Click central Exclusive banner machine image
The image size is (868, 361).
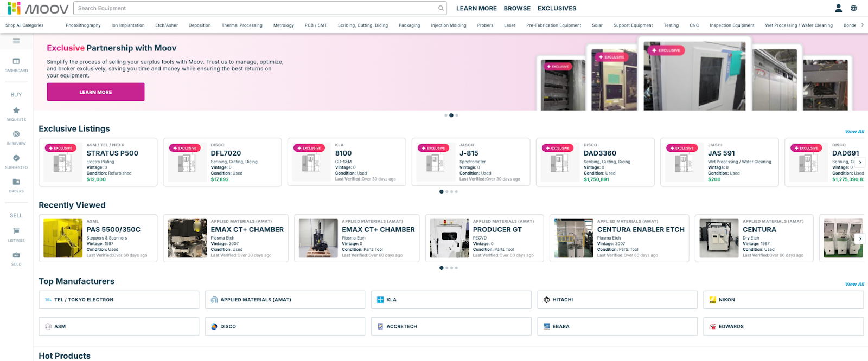tap(694, 76)
